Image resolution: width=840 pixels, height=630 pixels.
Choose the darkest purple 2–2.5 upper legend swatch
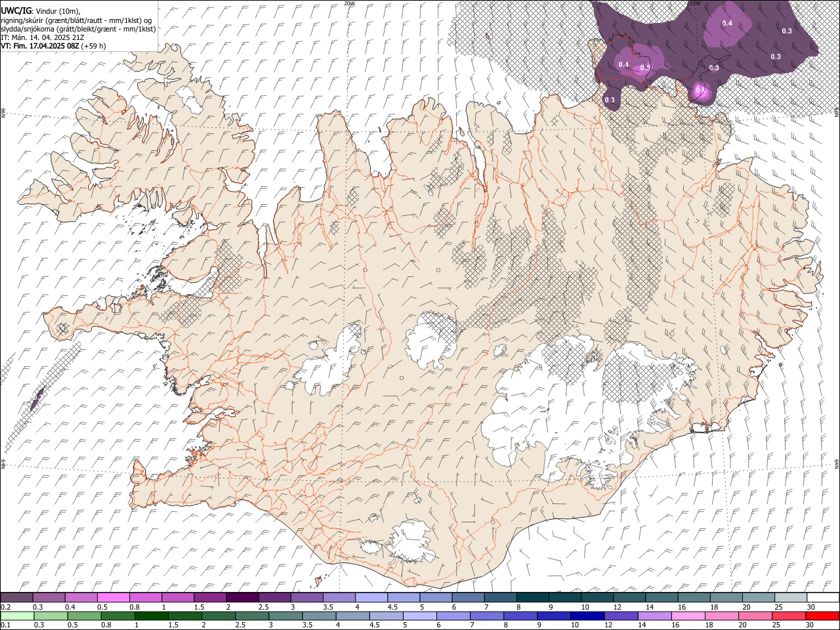pyautogui.click(x=242, y=597)
